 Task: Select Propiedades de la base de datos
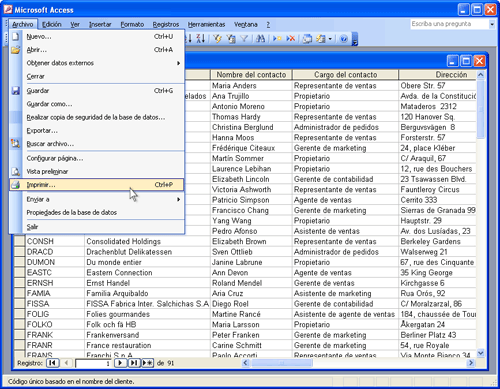click(x=97, y=212)
